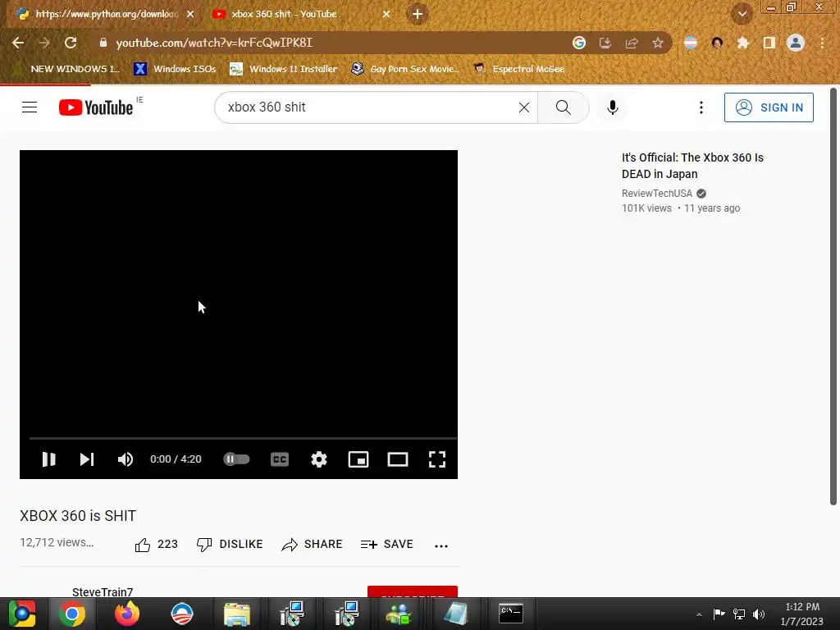Switch to miniplayer mode
840x630 pixels.
pyautogui.click(x=358, y=459)
